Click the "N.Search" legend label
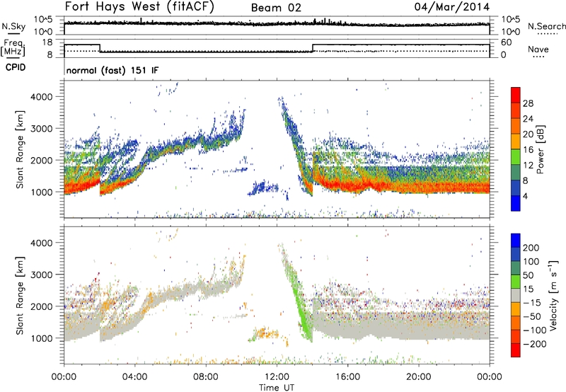 point(546,26)
